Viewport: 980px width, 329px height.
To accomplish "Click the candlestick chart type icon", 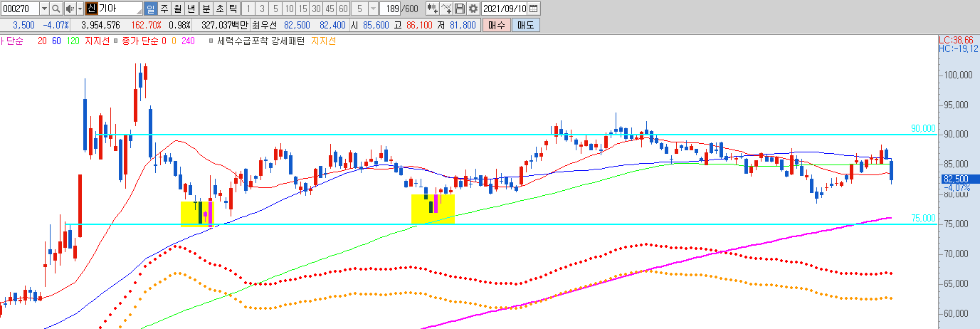I will (432, 9).
